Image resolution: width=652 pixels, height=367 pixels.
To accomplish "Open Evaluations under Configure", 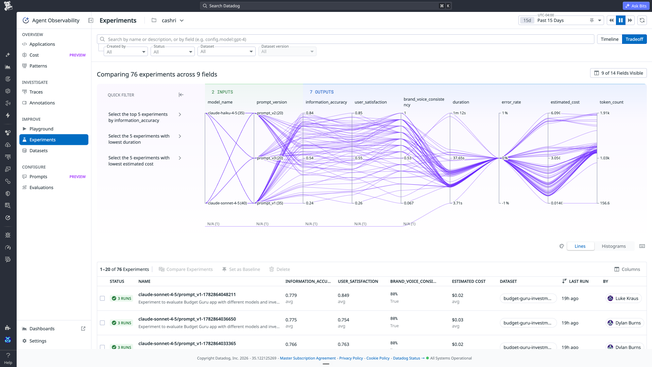I will [41, 187].
